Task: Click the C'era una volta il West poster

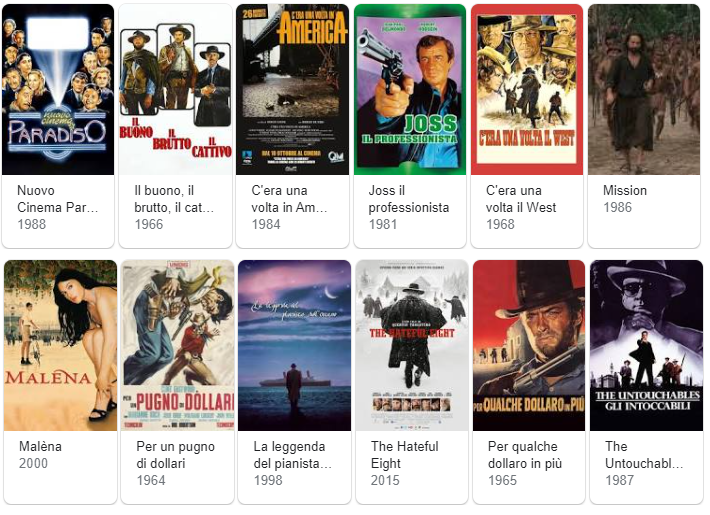Action: pos(527,90)
